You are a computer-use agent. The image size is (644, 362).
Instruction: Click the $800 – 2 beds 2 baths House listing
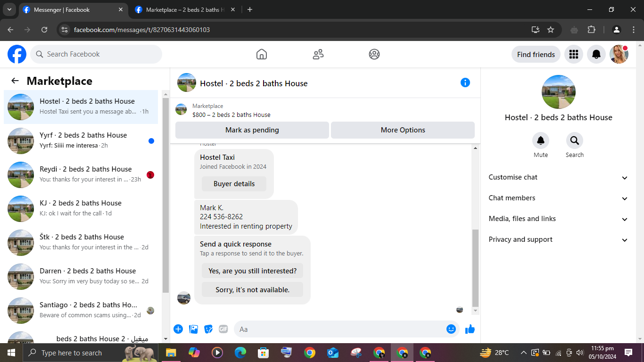pyautogui.click(x=231, y=115)
